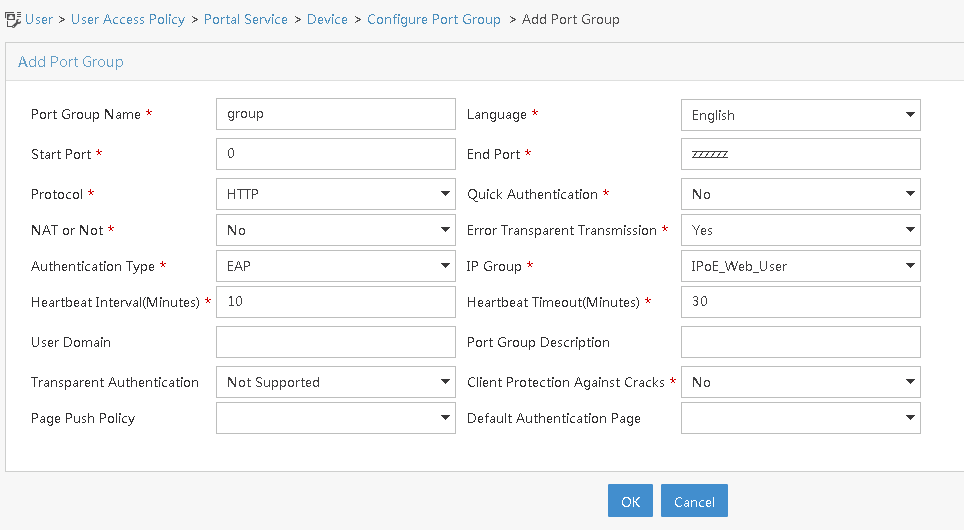Open the User breadcrumb link
The width and height of the screenshot is (964, 530).
coord(39,20)
